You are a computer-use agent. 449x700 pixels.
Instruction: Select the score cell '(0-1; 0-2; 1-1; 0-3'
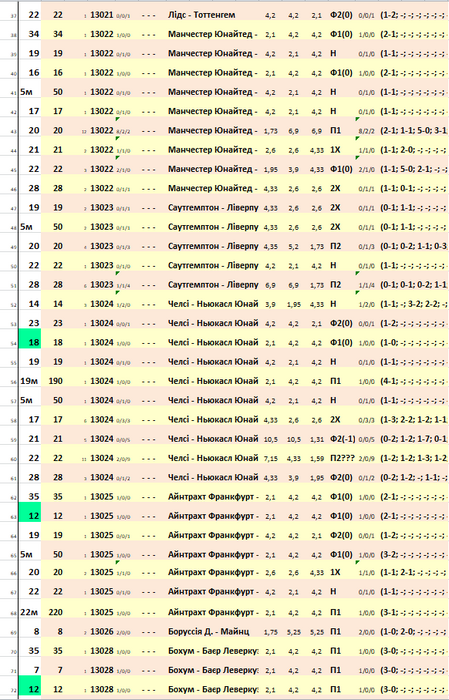click(x=413, y=246)
